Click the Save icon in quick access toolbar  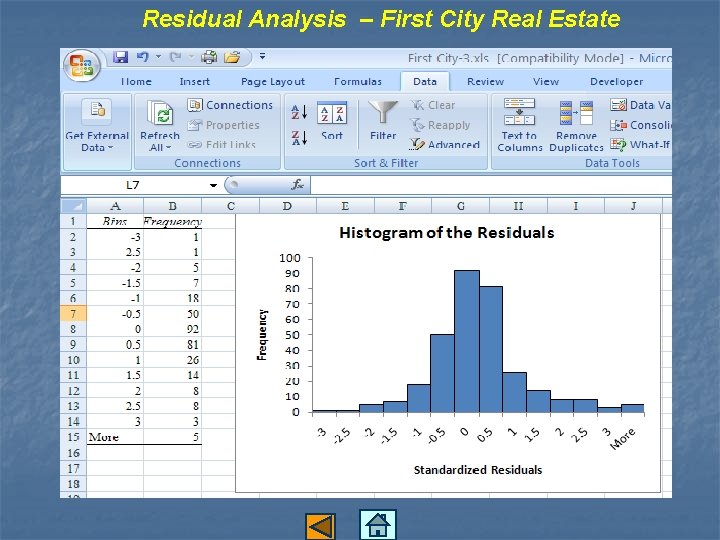(x=120, y=57)
